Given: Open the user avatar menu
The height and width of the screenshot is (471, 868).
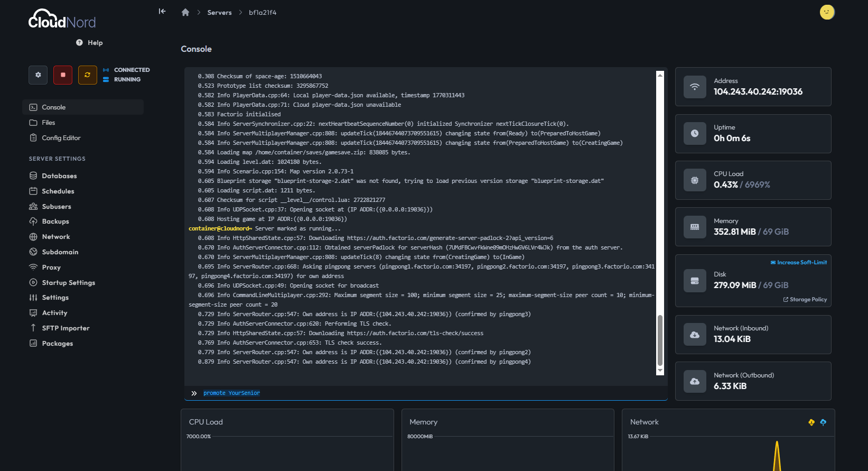Looking at the screenshot, I should coord(827,12).
